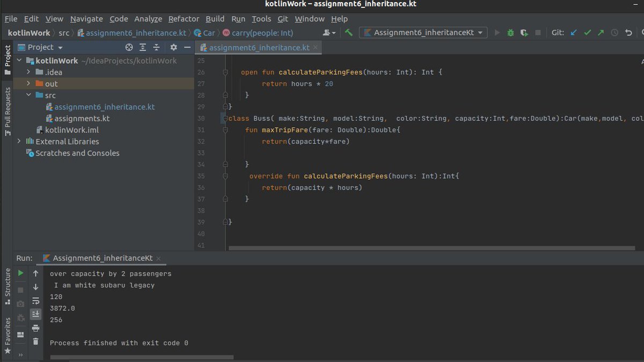Image resolution: width=644 pixels, height=362 pixels.
Task: Toggle Expand All in Project panel
Action: click(143, 47)
